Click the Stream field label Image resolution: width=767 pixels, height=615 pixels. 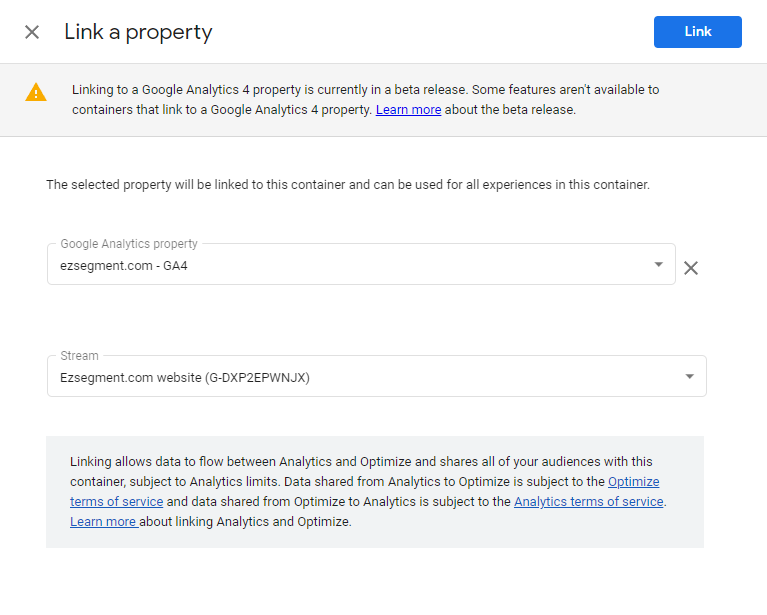79,356
